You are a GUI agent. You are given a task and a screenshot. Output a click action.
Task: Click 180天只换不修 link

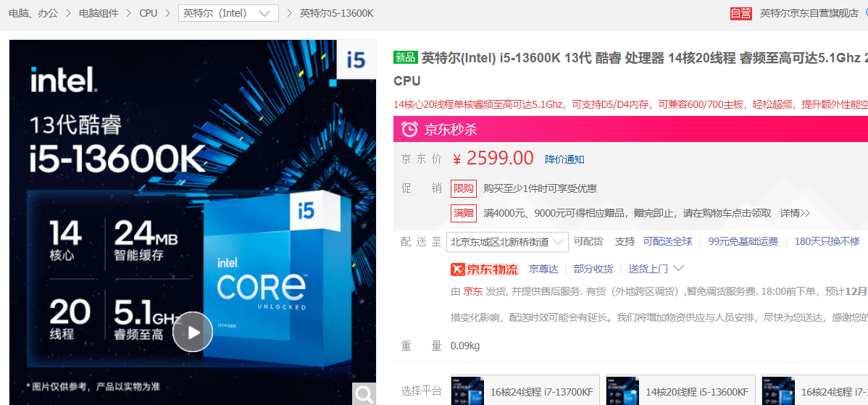click(827, 242)
